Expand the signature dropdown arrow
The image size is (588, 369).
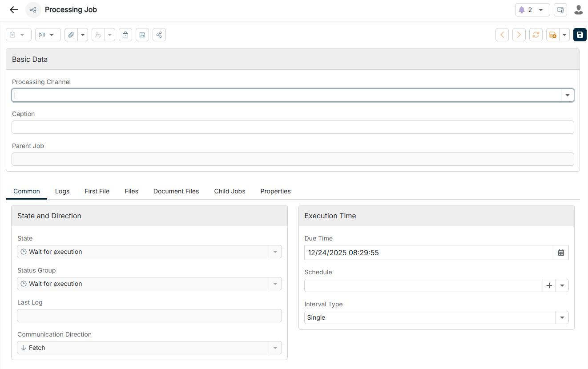click(x=110, y=35)
